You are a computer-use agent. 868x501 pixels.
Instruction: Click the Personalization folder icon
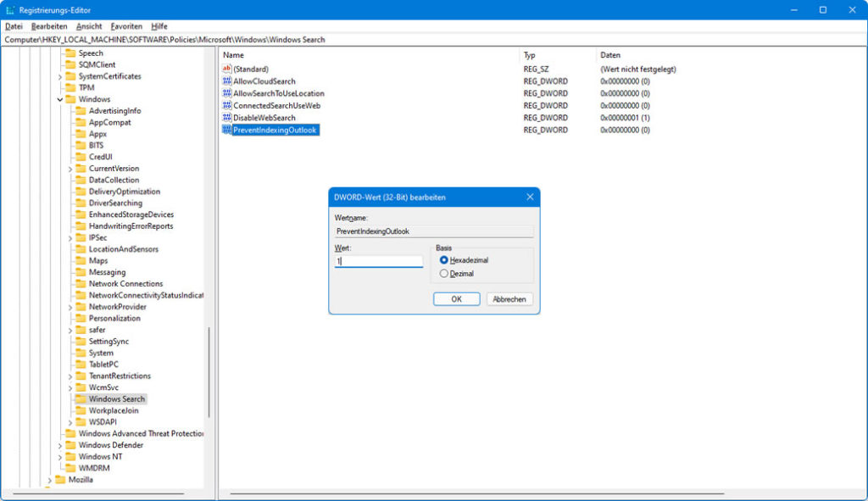[x=81, y=318]
